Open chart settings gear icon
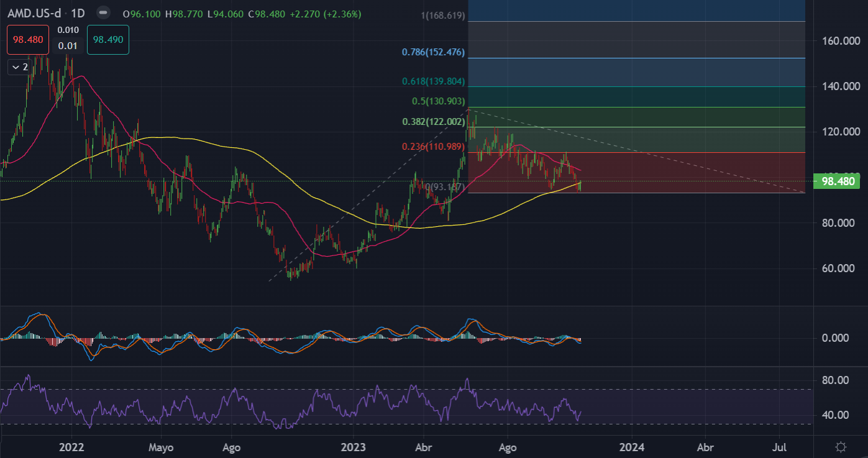The height and width of the screenshot is (458, 868). [x=841, y=447]
